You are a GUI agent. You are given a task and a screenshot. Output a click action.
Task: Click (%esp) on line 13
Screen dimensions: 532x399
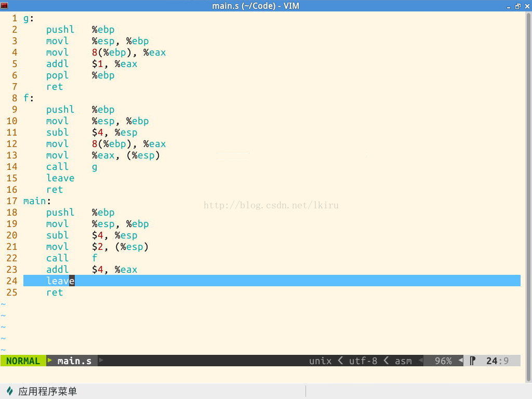(x=143, y=155)
